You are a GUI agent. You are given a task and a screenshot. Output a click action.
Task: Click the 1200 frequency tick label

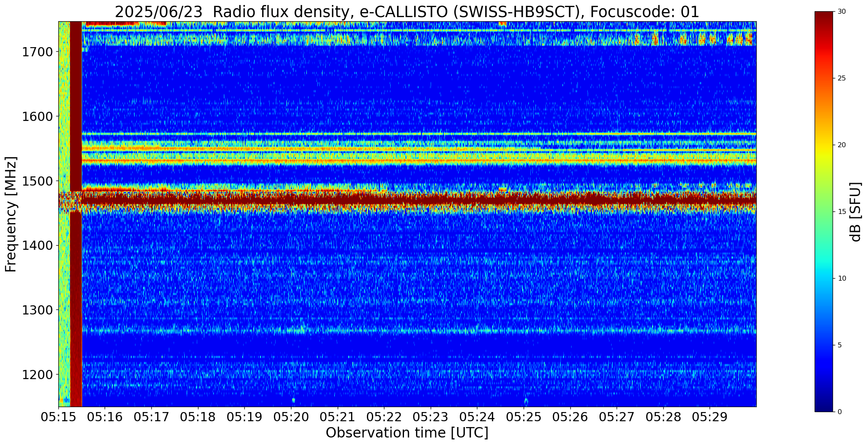coord(37,375)
